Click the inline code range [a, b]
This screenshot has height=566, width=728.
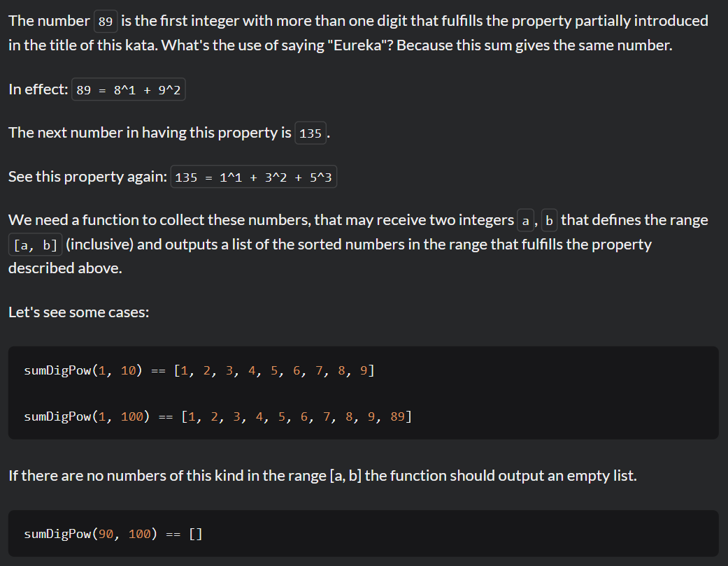pos(36,245)
